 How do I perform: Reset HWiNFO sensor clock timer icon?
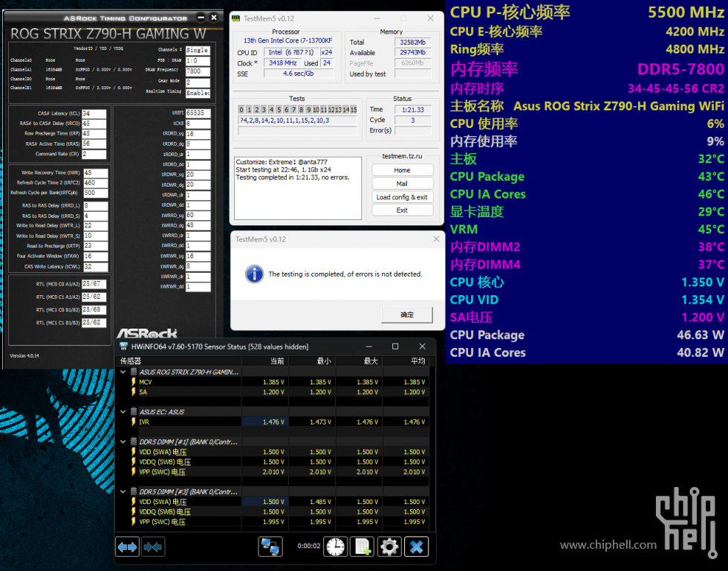point(335,547)
